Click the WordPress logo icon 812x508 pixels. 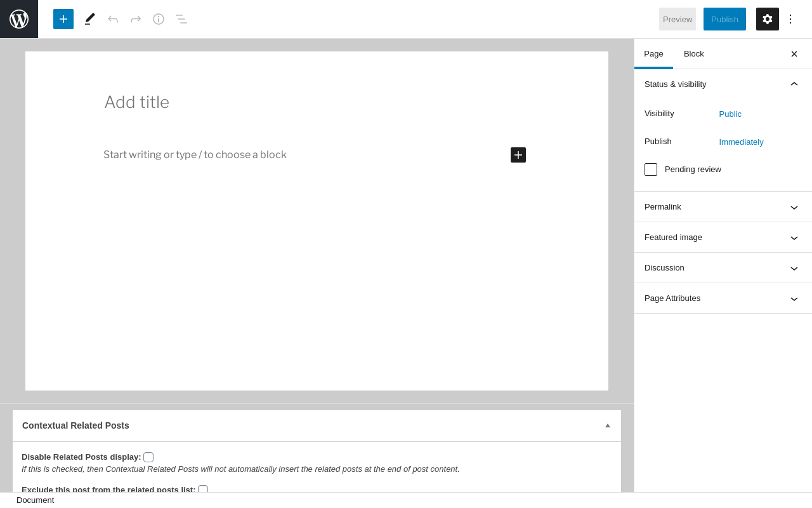pyautogui.click(x=19, y=19)
